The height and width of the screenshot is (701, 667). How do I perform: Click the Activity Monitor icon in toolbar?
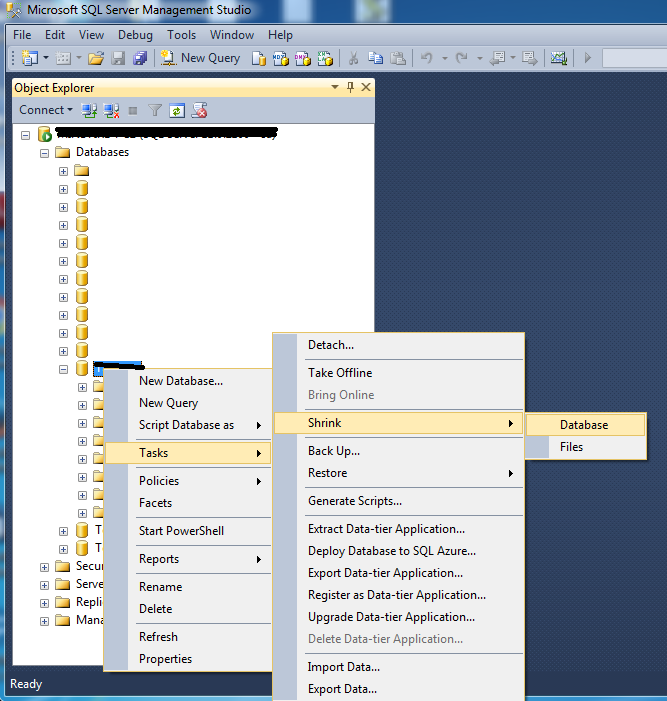tap(559, 58)
